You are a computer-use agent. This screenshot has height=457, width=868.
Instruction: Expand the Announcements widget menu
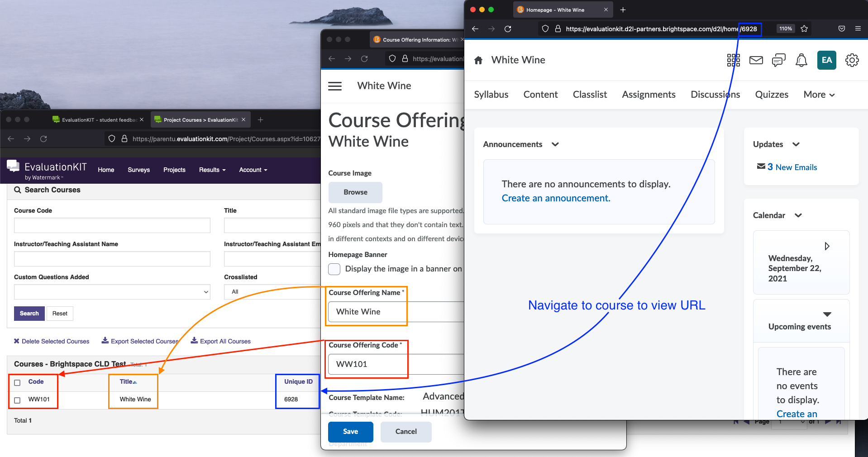click(555, 144)
